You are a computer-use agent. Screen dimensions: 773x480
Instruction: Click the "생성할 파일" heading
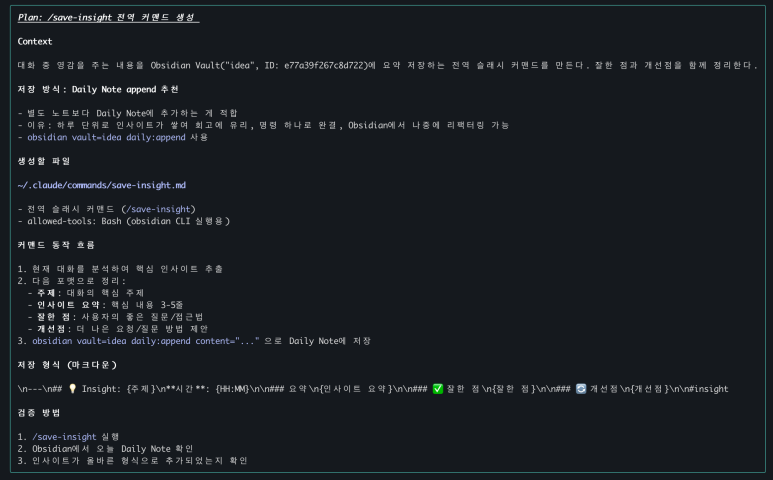(x=44, y=161)
